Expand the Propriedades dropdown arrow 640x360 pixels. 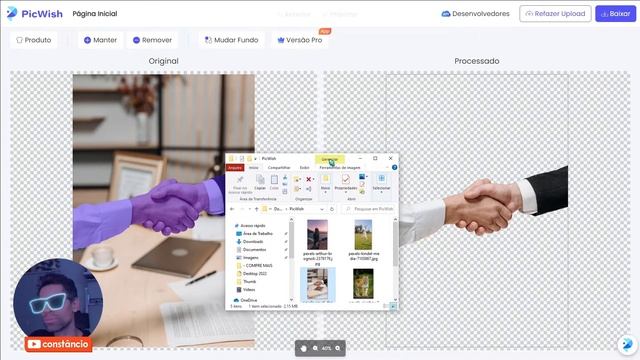346,192
